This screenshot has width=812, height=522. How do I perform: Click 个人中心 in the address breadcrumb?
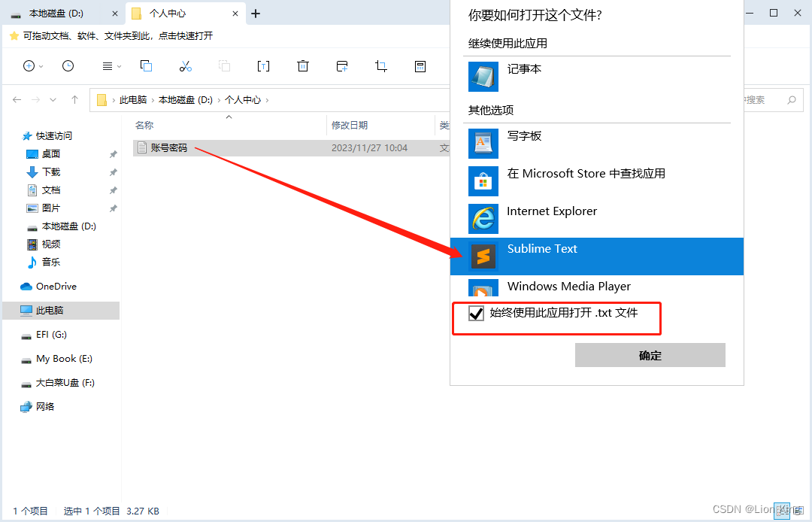tap(243, 99)
